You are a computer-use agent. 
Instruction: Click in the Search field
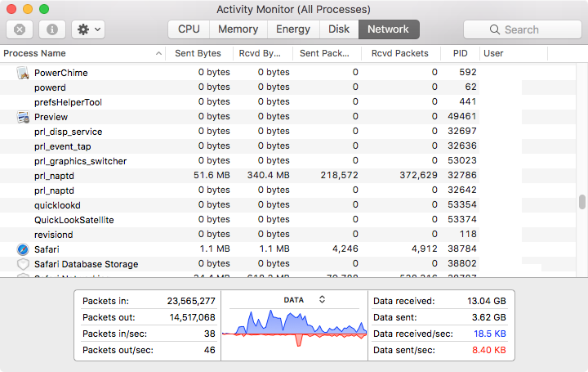(521, 29)
